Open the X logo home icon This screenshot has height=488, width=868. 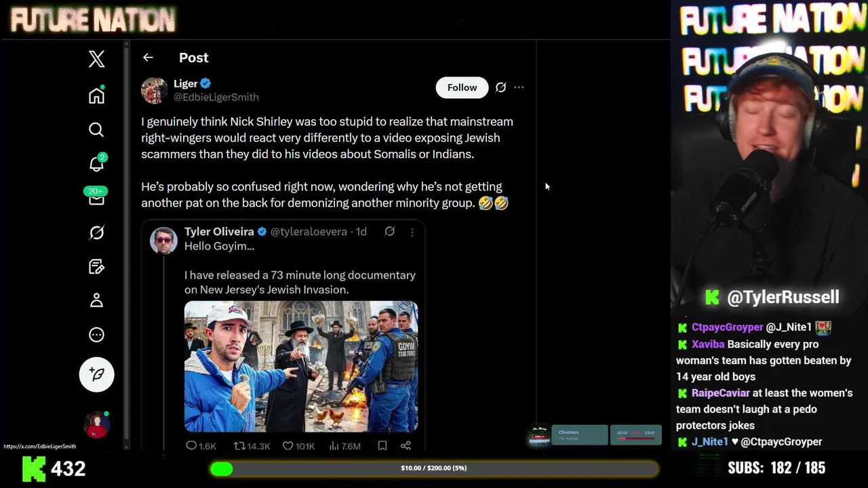(96, 59)
